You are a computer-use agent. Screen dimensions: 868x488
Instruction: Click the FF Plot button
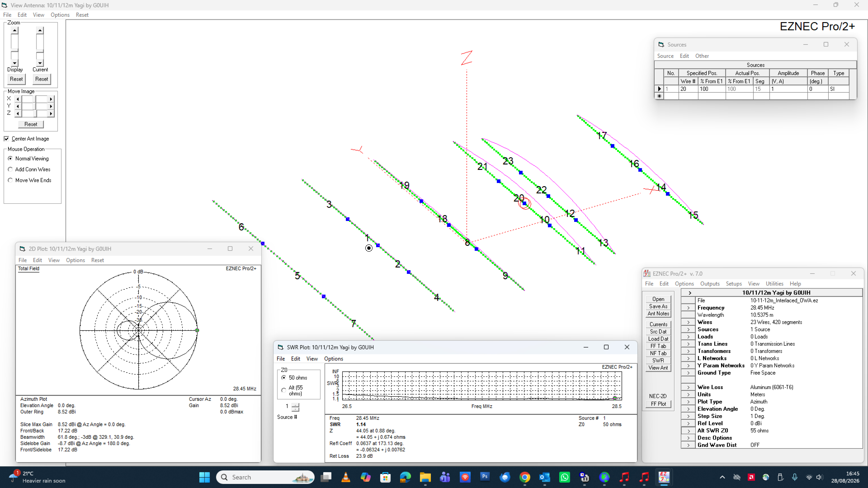pos(658,404)
